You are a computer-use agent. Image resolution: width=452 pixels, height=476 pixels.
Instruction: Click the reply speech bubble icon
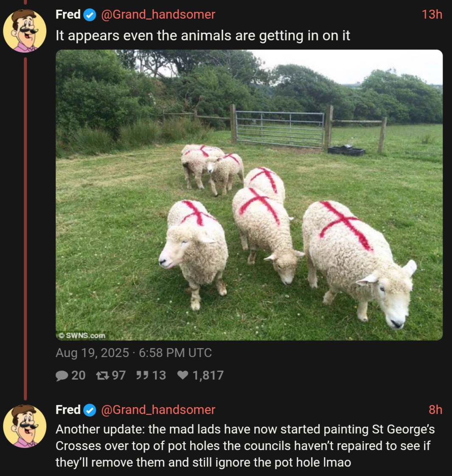pos(62,376)
